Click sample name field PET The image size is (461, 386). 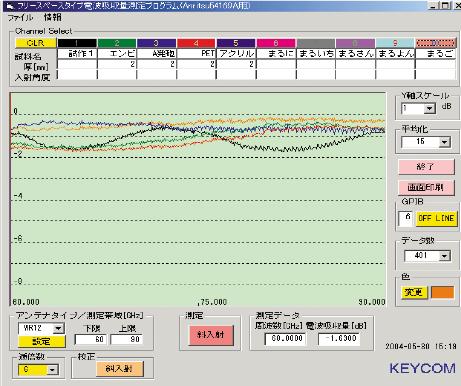coord(196,54)
